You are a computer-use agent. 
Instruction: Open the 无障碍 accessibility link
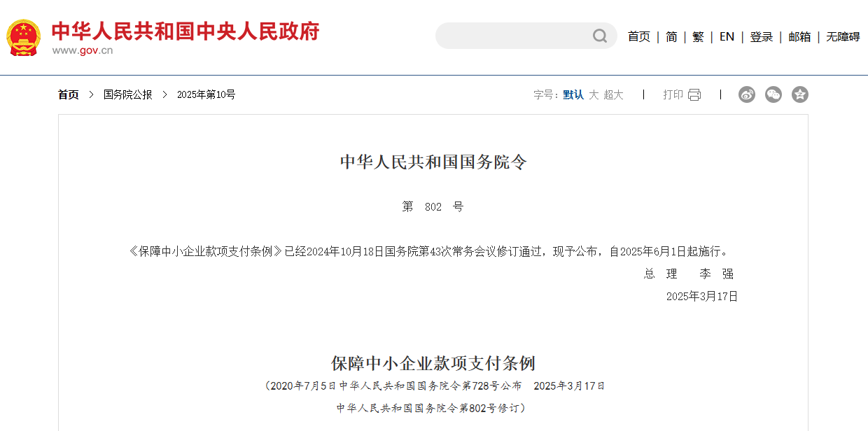tap(843, 36)
